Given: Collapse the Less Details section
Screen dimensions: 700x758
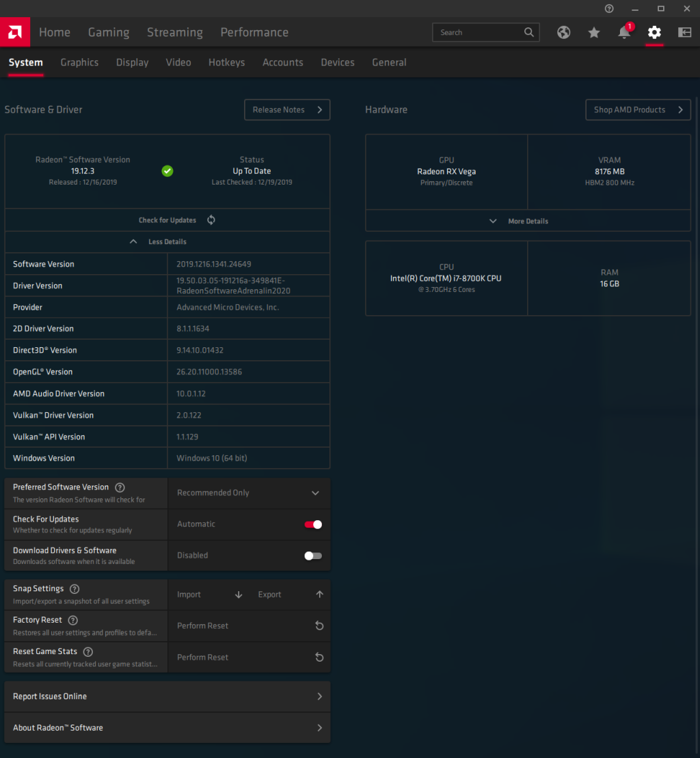Looking at the screenshot, I should [x=167, y=242].
